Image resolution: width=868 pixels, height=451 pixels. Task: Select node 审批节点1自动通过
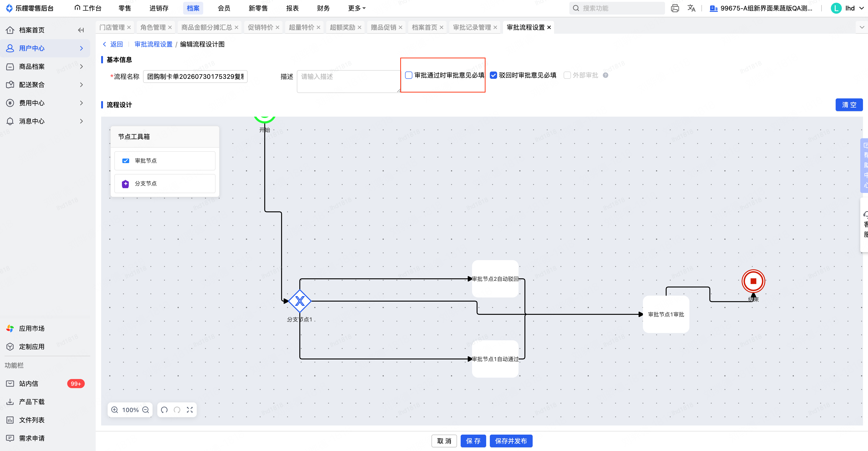[x=495, y=359]
